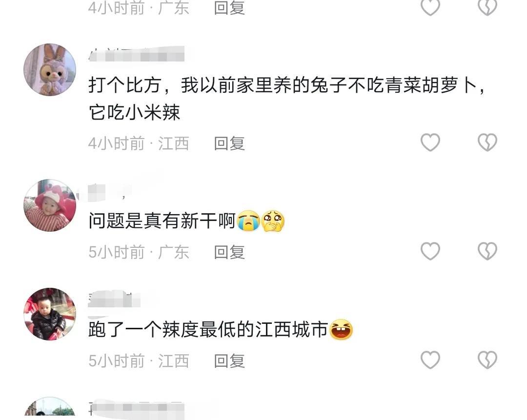Viewport: 527px width, 420px height.
Task: Open the baby in pink hat avatar
Action: click(x=50, y=205)
